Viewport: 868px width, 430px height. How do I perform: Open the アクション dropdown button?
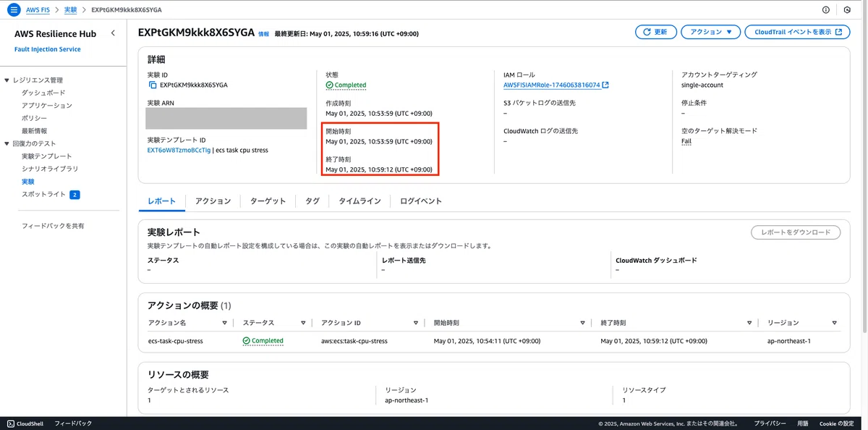(x=710, y=32)
